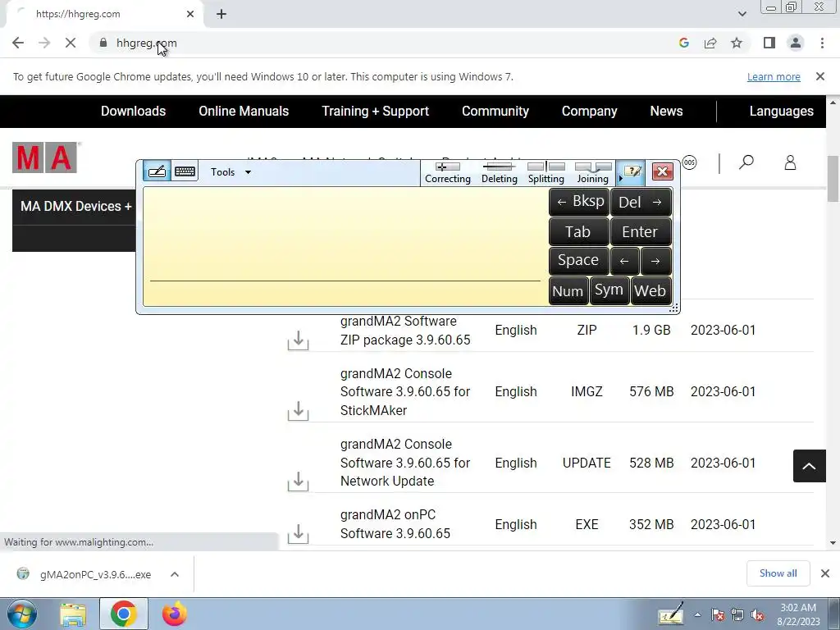Open the Learn more link
Viewport: 840px width, 630px height.
(774, 76)
